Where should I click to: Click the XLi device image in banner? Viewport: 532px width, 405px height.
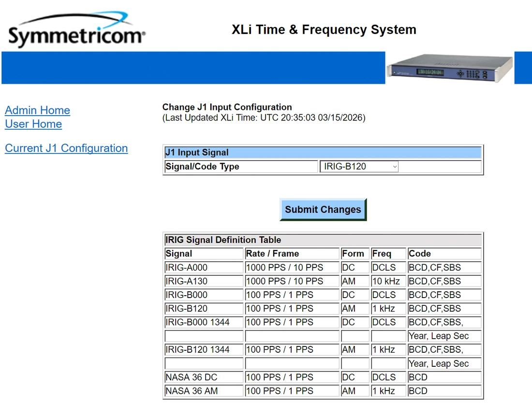[450, 68]
